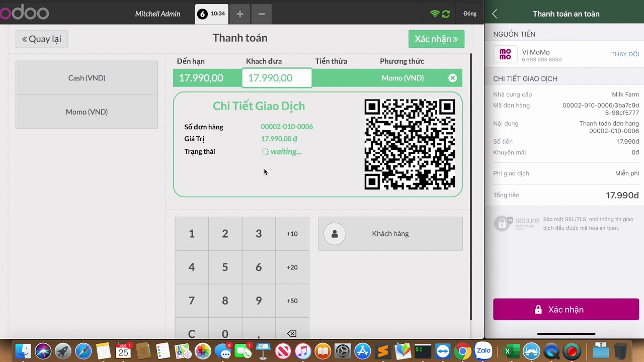
Task: Click THAY ĐỔI to change money source
Action: click(625, 54)
